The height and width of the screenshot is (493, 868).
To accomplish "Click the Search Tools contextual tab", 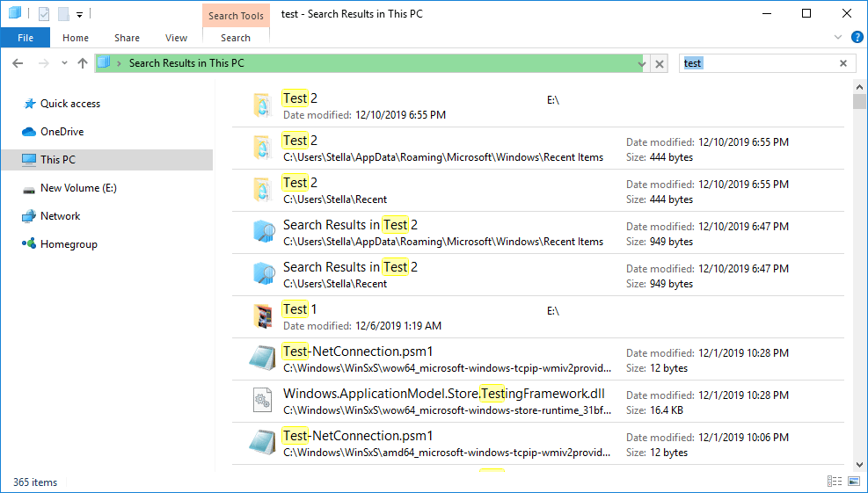I will 237,16.
